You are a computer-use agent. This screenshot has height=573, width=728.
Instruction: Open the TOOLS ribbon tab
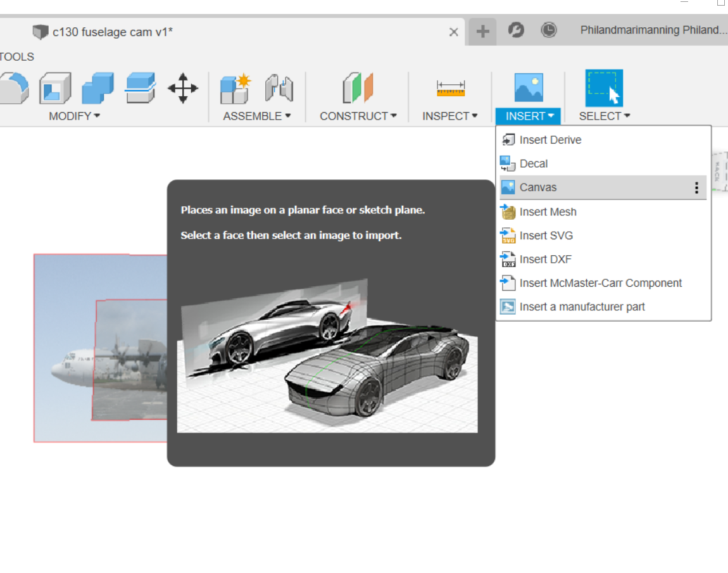coord(16,56)
